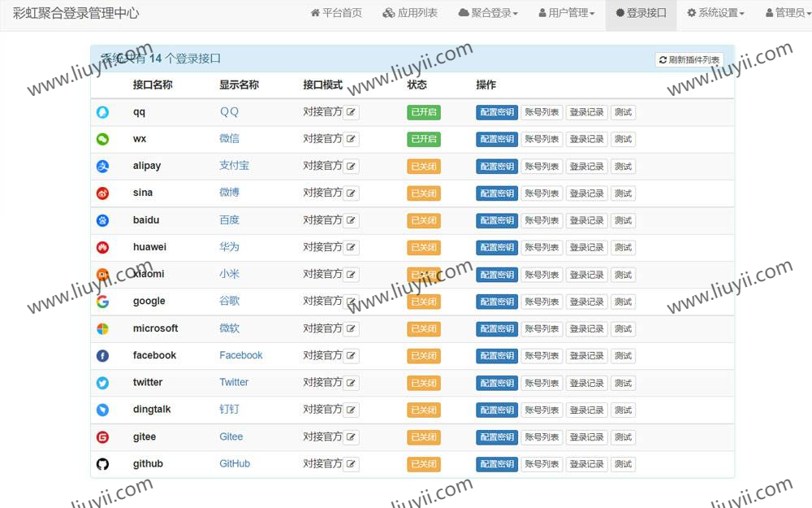Open the 支付宝 display name link

tap(234, 165)
